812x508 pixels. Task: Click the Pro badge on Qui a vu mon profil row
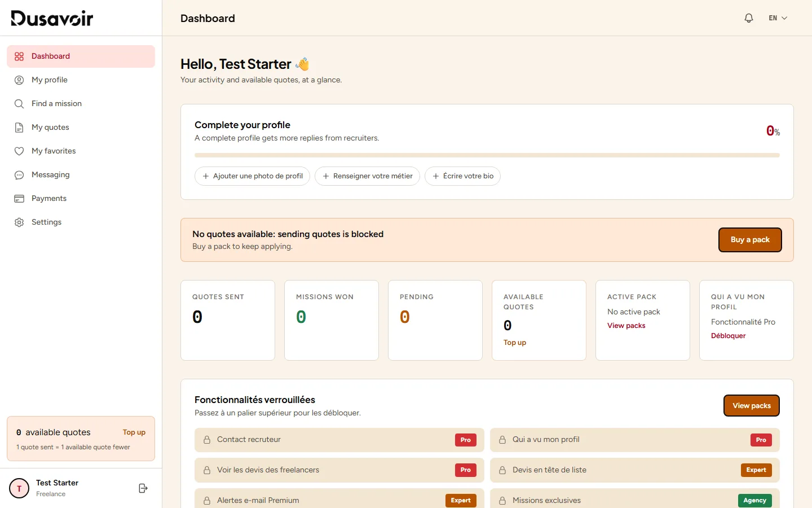click(761, 440)
